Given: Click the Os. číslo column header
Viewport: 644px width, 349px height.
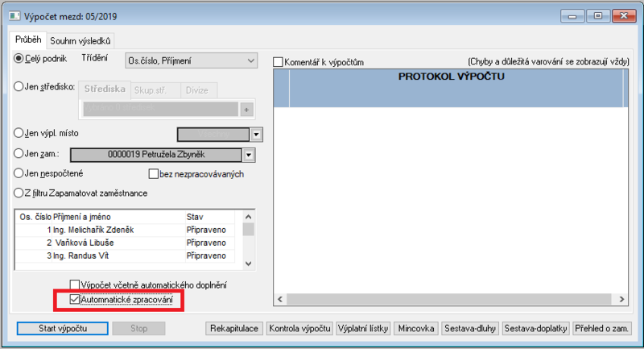Looking at the screenshot, I should [x=35, y=217].
